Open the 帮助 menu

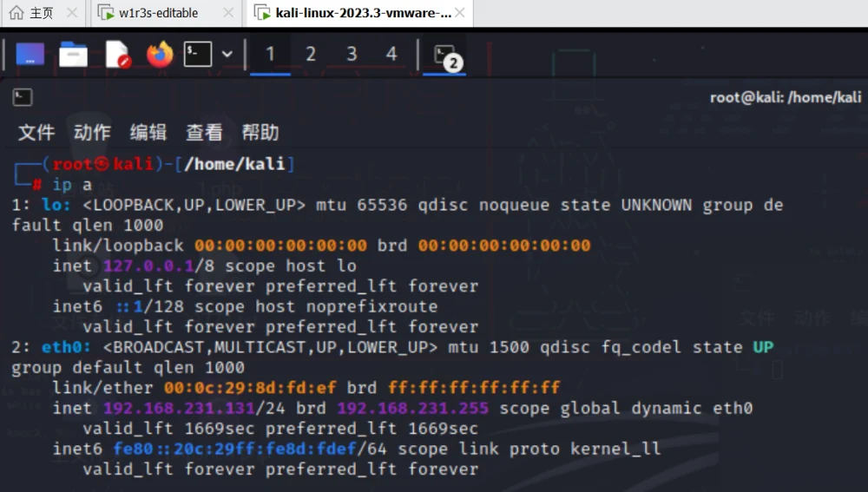(260, 133)
